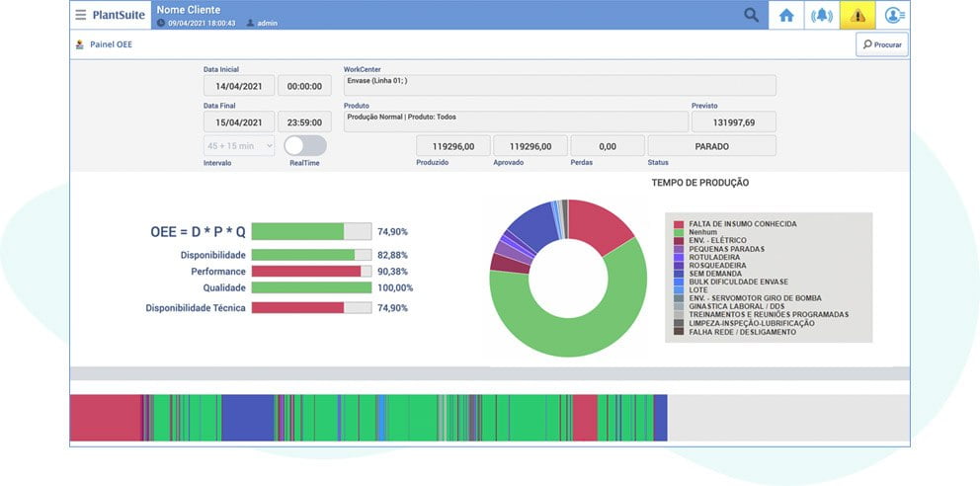Click the Procurar search button

(x=882, y=45)
